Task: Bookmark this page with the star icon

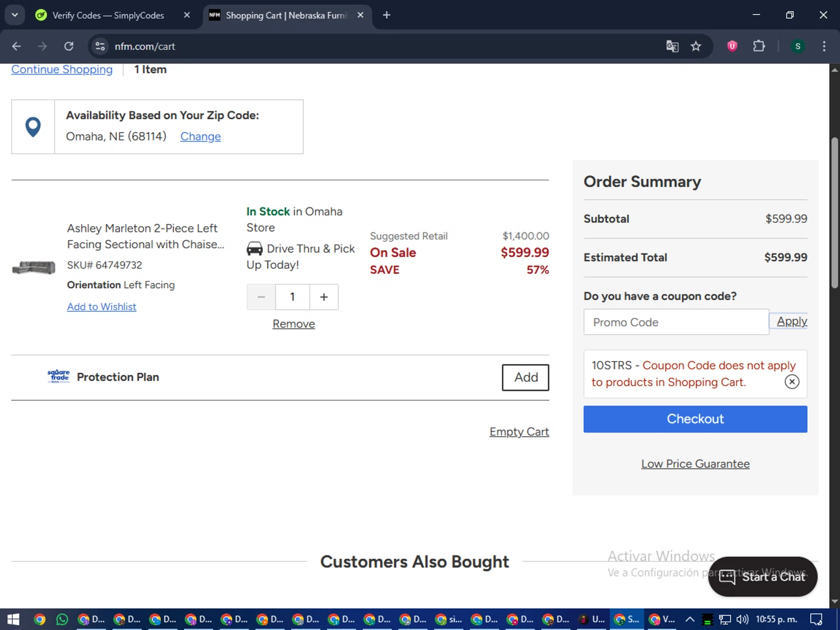Action: click(696, 46)
